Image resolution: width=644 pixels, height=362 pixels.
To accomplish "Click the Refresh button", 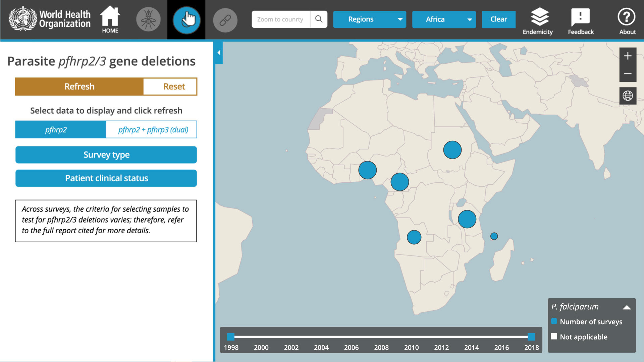I will tap(79, 87).
